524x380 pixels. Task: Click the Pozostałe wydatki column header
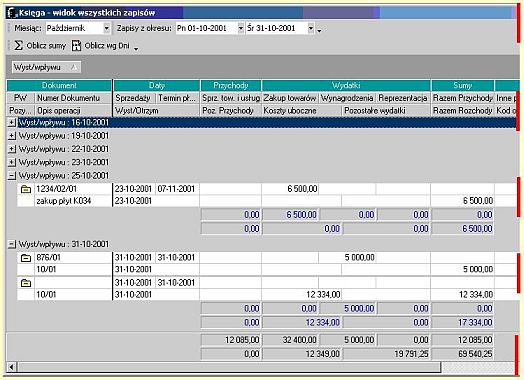pos(386,111)
